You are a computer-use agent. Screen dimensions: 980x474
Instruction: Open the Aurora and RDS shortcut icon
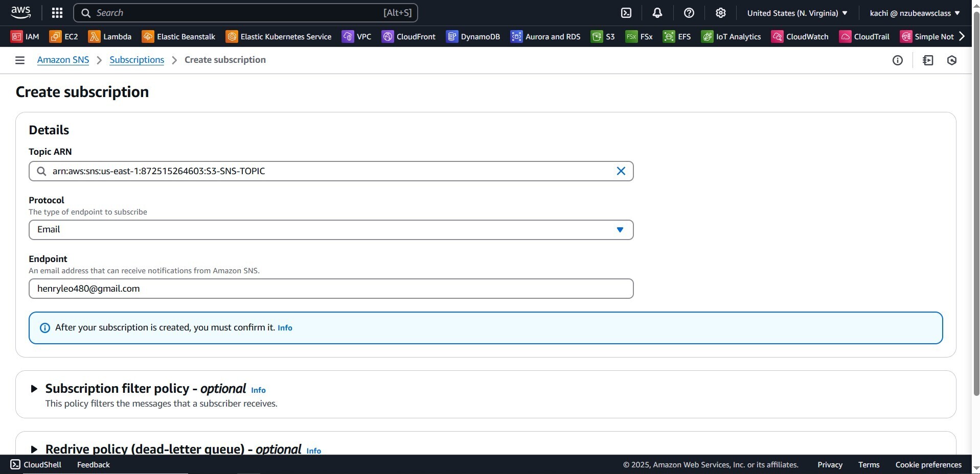click(516, 36)
